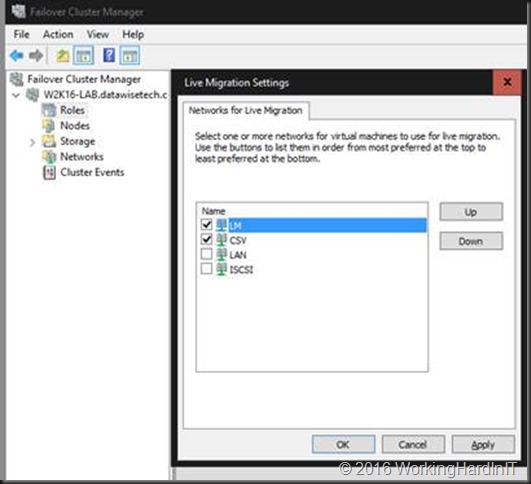Select the Networks for Live Migration tab
Image resolution: width=531 pixels, height=484 pixels.
[246, 110]
